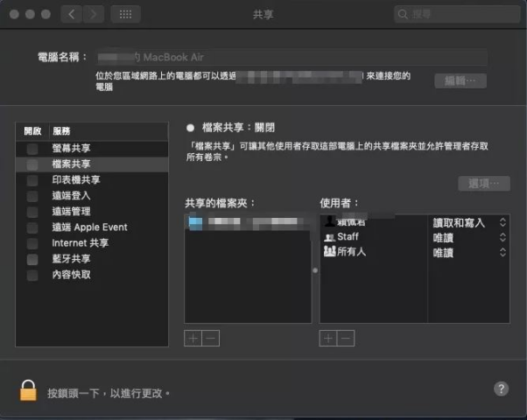Enable 印表機共享 checkbox
Image resolution: width=527 pixels, height=420 pixels.
(x=32, y=180)
